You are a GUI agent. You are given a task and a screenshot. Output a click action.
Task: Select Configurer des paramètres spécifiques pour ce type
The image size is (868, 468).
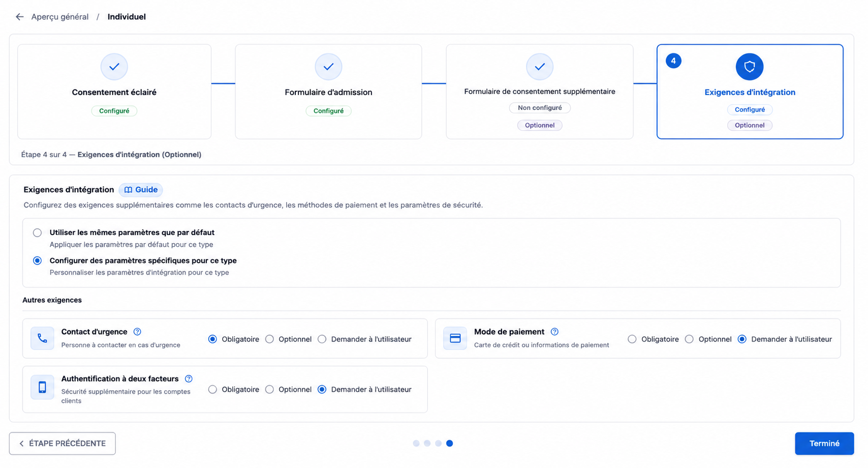coord(37,261)
